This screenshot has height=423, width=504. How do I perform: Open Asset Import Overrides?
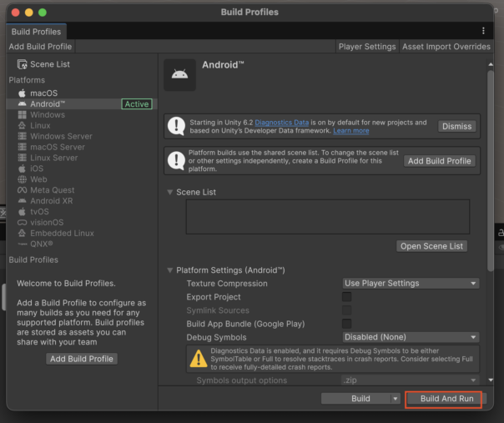coord(446,47)
